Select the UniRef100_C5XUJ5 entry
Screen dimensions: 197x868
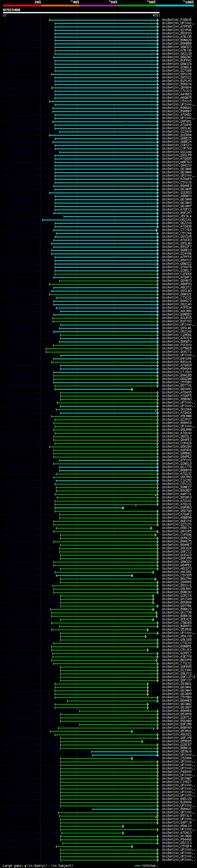click(177, 101)
